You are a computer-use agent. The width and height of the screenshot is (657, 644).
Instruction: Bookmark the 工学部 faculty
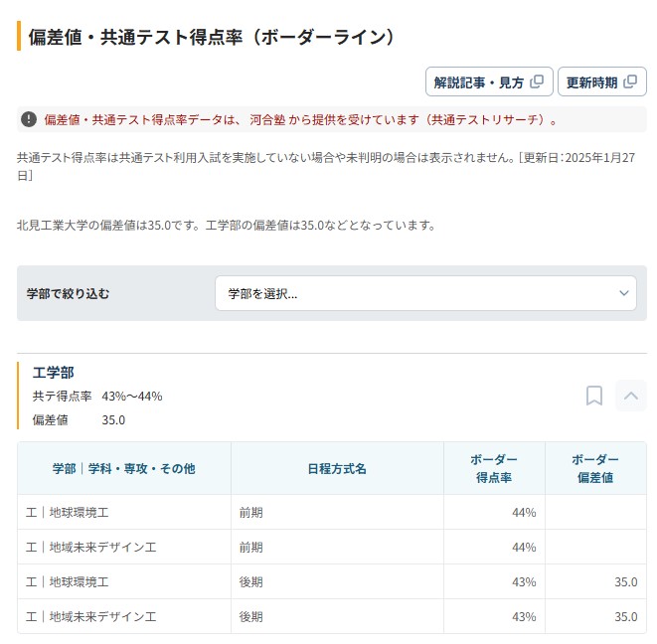point(594,396)
